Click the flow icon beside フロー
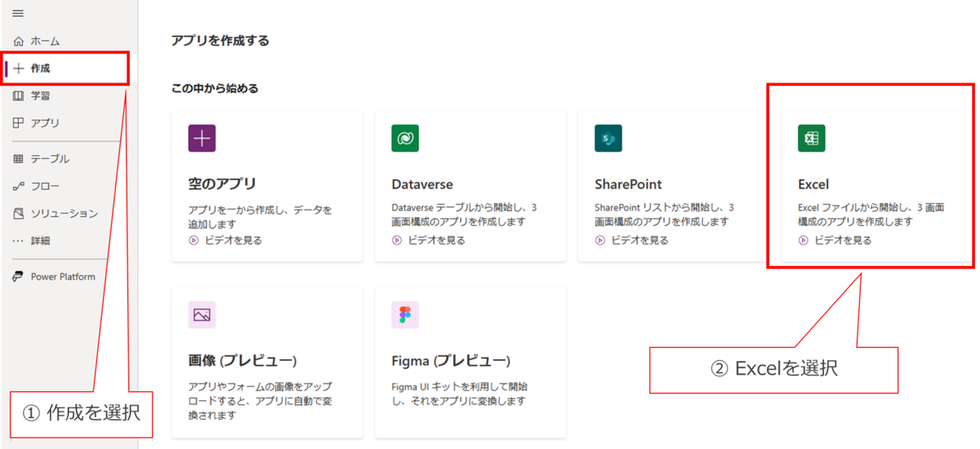The width and height of the screenshot is (980, 449). pyautogui.click(x=19, y=186)
